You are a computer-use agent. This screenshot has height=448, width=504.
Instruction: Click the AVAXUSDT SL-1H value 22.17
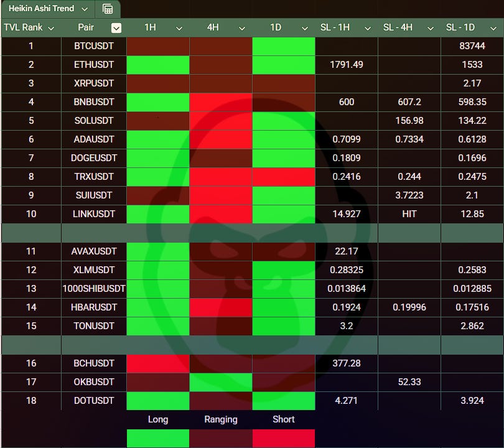point(347,251)
